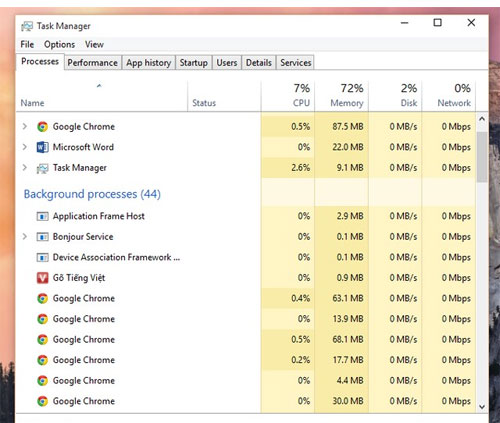This screenshot has width=500, height=423.
Task: Open the View menu
Action: pyautogui.click(x=94, y=44)
